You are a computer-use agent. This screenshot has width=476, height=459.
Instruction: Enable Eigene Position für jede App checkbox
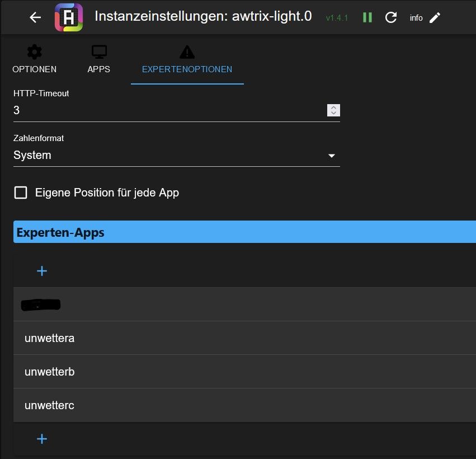click(21, 193)
